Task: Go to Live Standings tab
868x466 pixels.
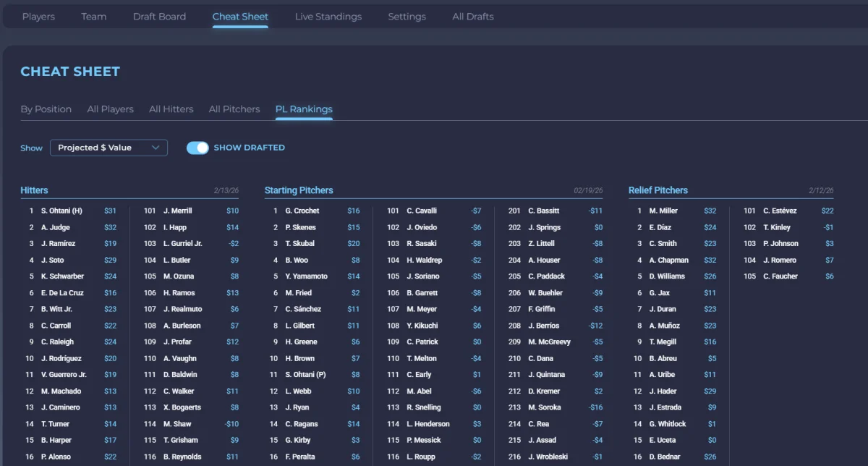Action: click(x=328, y=16)
